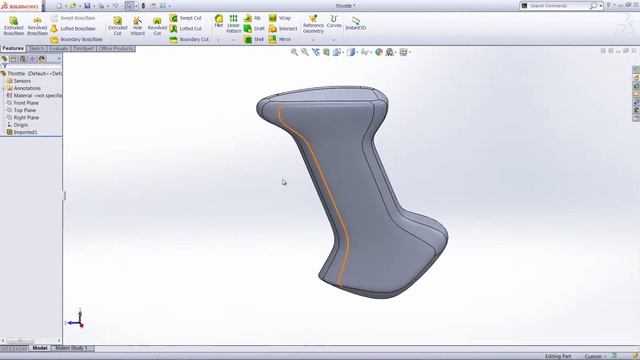Switch to the Sketch tab
This screenshot has width=640, height=360.
pyautogui.click(x=36, y=49)
